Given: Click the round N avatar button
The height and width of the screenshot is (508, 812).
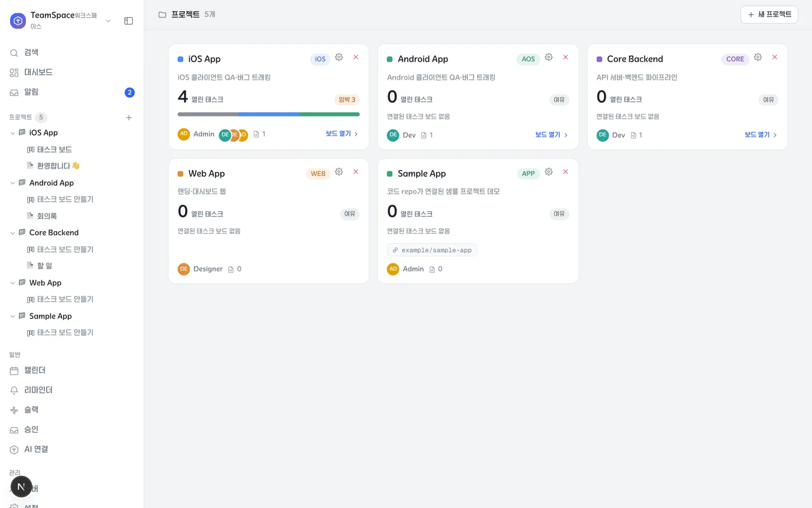Looking at the screenshot, I should [21, 487].
